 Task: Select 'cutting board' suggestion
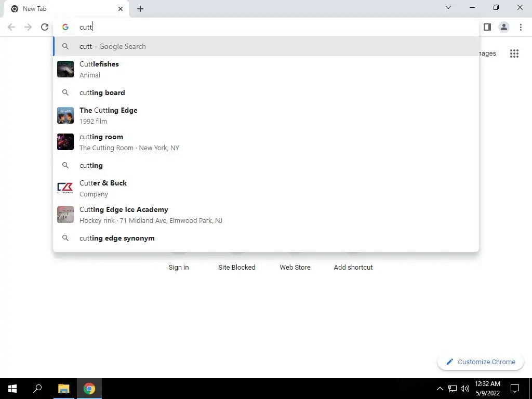pos(267,92)
